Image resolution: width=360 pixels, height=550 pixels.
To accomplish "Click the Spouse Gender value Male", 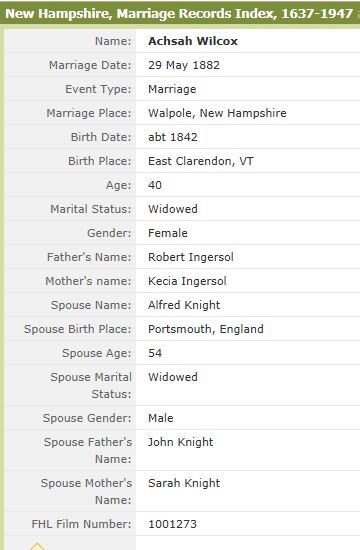I will 161,418.
